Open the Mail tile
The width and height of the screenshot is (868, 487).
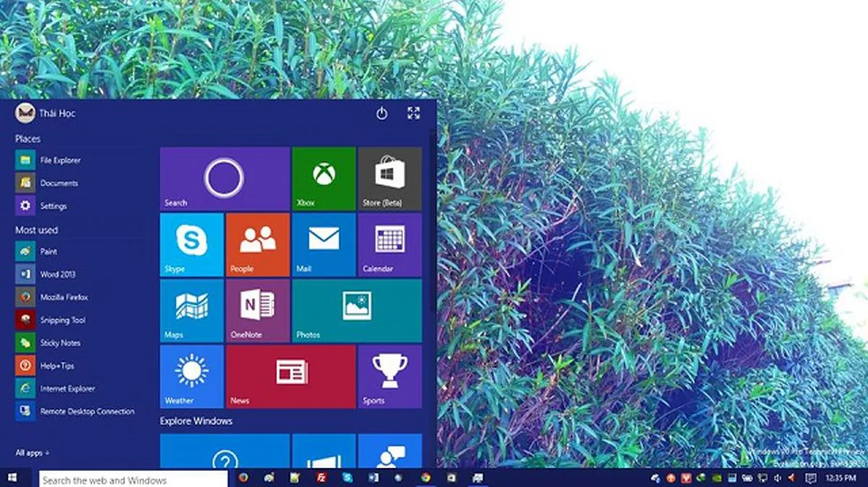pos(324,245)
